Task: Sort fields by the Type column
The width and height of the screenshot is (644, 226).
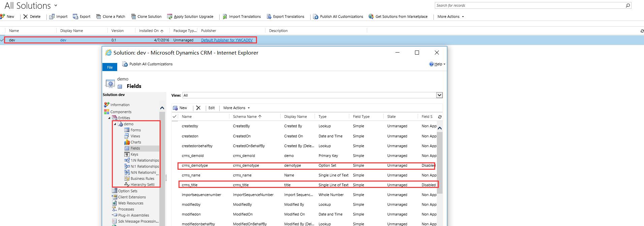Action: [322, 117]
